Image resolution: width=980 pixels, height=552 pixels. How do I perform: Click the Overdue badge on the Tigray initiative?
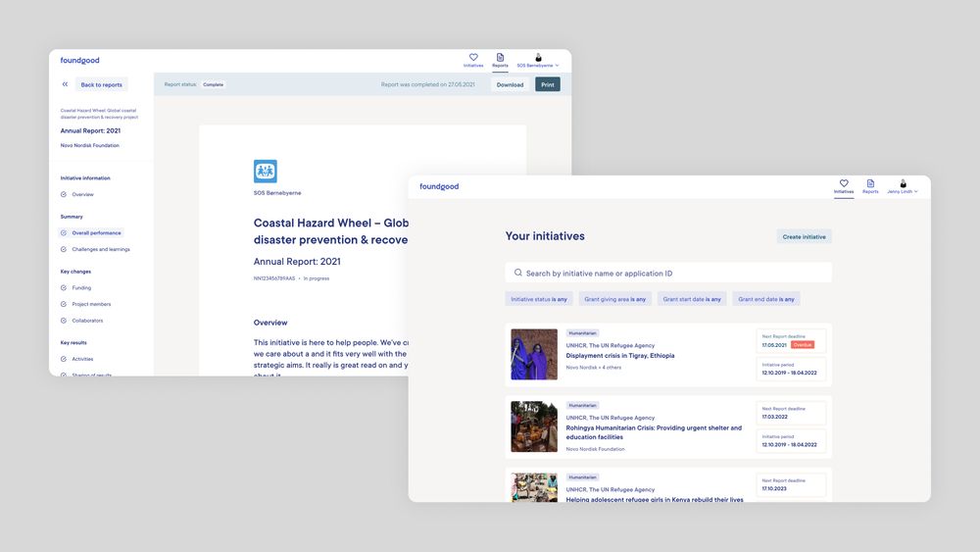(803, 344)
